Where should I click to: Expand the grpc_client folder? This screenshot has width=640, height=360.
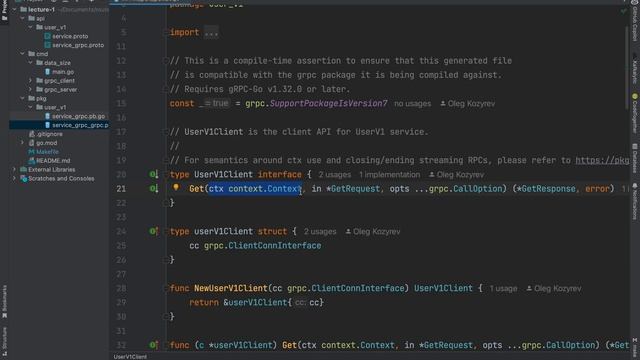coord(30,81)
